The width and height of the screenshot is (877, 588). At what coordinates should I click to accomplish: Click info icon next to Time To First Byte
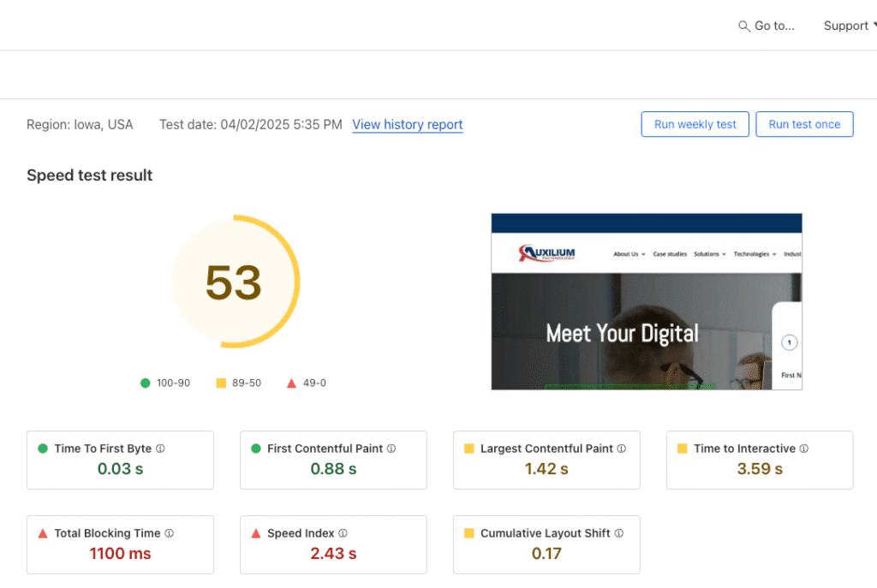coord(160,448)
